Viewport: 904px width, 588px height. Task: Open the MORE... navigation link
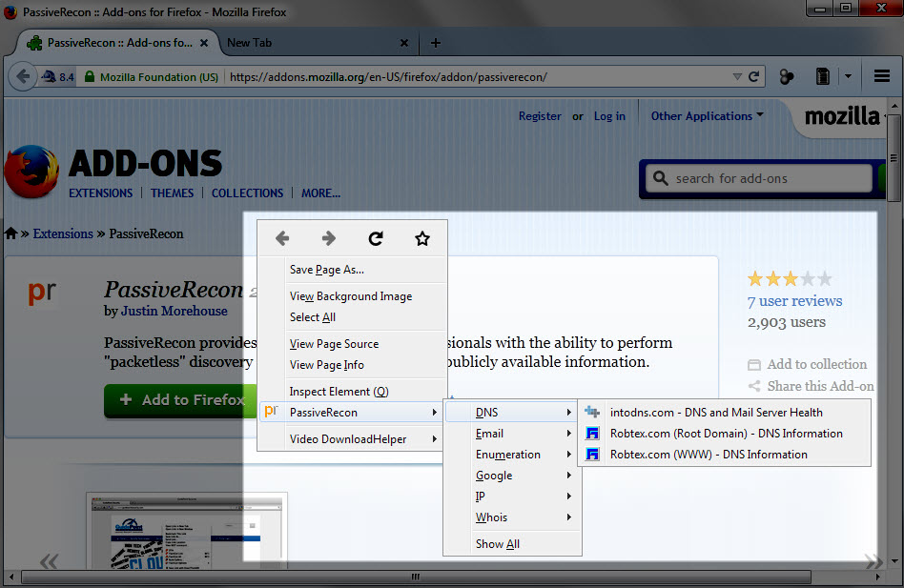coord(320,193)
